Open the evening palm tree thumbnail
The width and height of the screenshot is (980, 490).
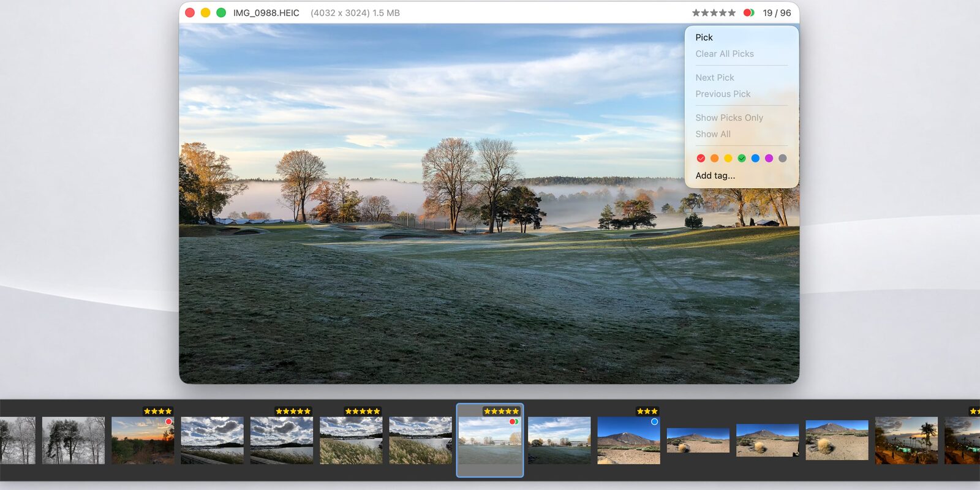pos(907,440)
